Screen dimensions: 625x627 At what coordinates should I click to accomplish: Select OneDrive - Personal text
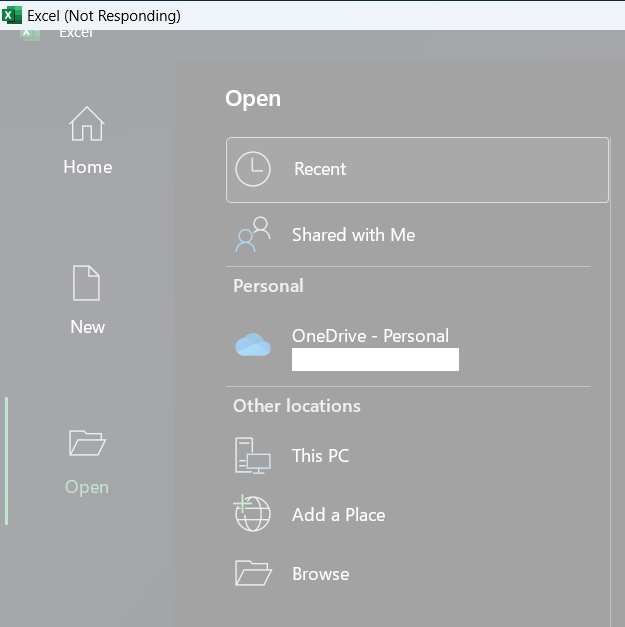coord(370,336)
